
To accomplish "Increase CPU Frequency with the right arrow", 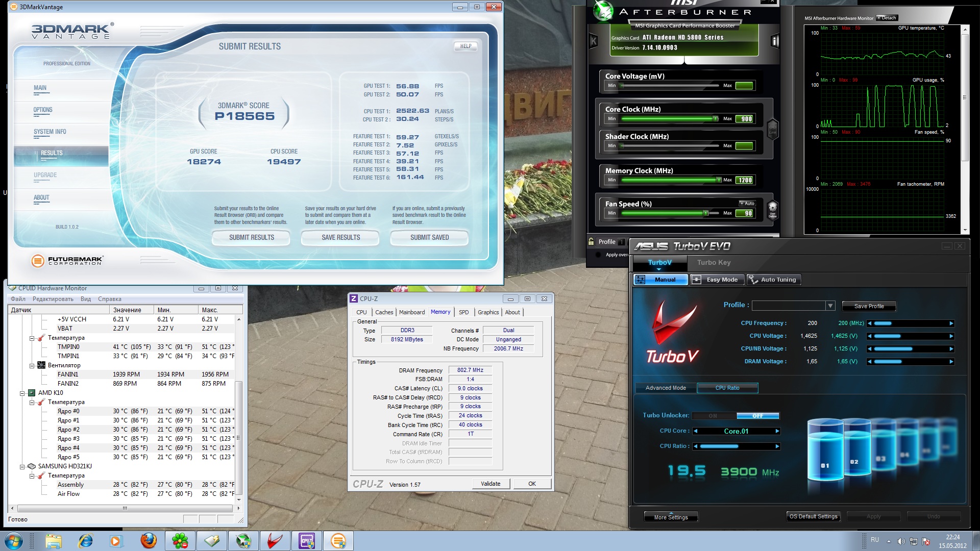I will tap(951, 323).
